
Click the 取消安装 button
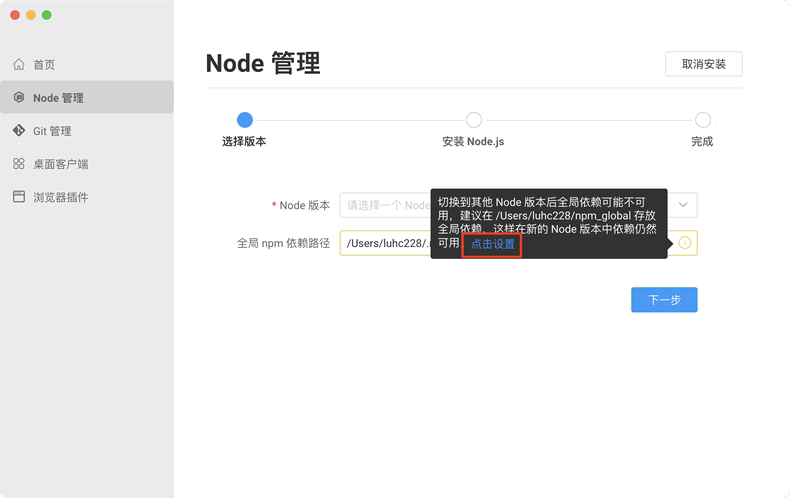[x=703, y=64]
